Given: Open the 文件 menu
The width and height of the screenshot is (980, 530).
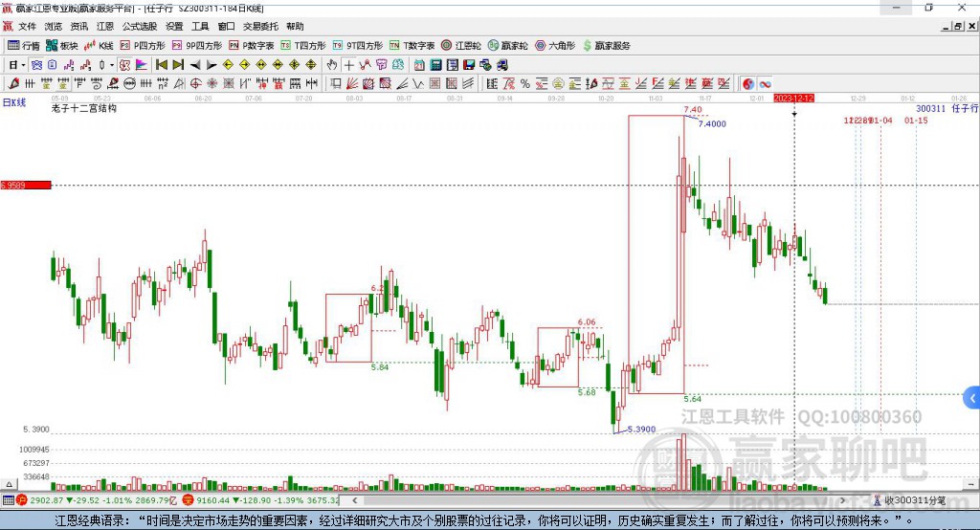Looking at the screenshot, I should (x=27, y=26).
